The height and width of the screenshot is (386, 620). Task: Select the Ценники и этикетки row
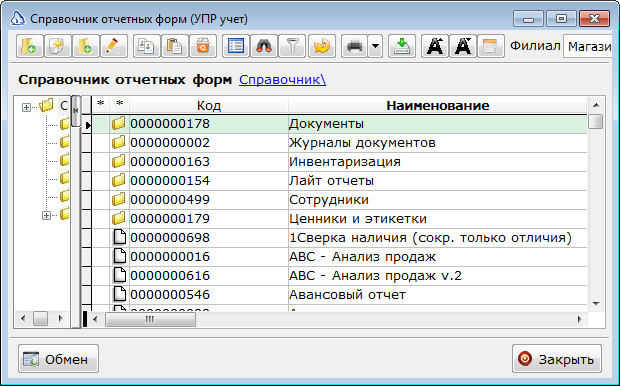pyautogui.click(x=339, y=219)
